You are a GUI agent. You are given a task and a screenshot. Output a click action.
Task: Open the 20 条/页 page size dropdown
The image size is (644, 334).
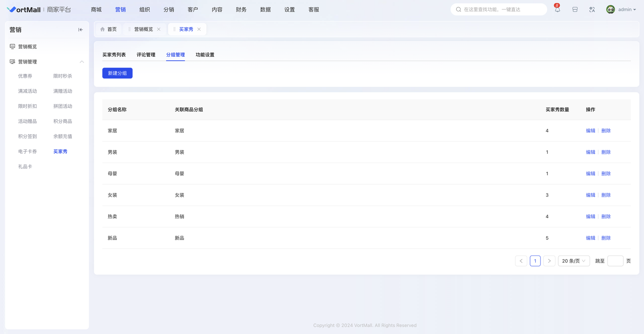tap(574, 261)
